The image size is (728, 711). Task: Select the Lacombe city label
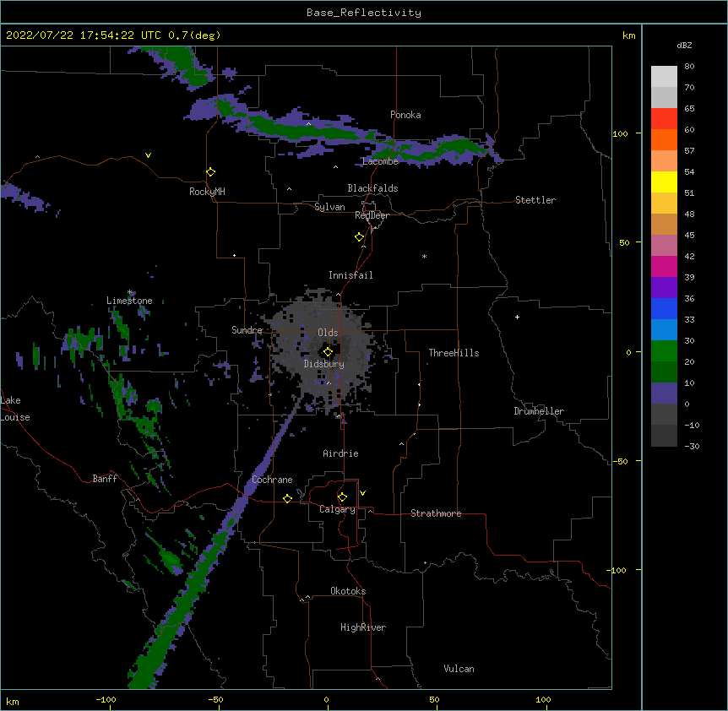(380, 161)
